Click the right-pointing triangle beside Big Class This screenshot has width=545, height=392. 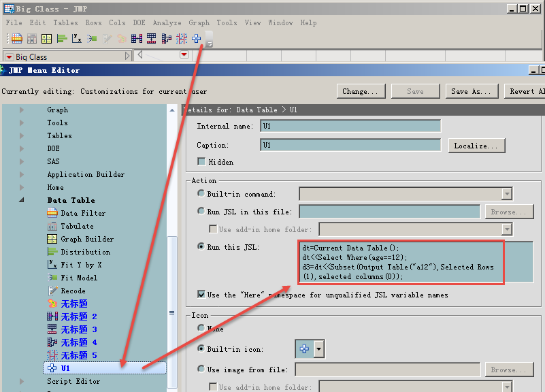coord(127,56)
